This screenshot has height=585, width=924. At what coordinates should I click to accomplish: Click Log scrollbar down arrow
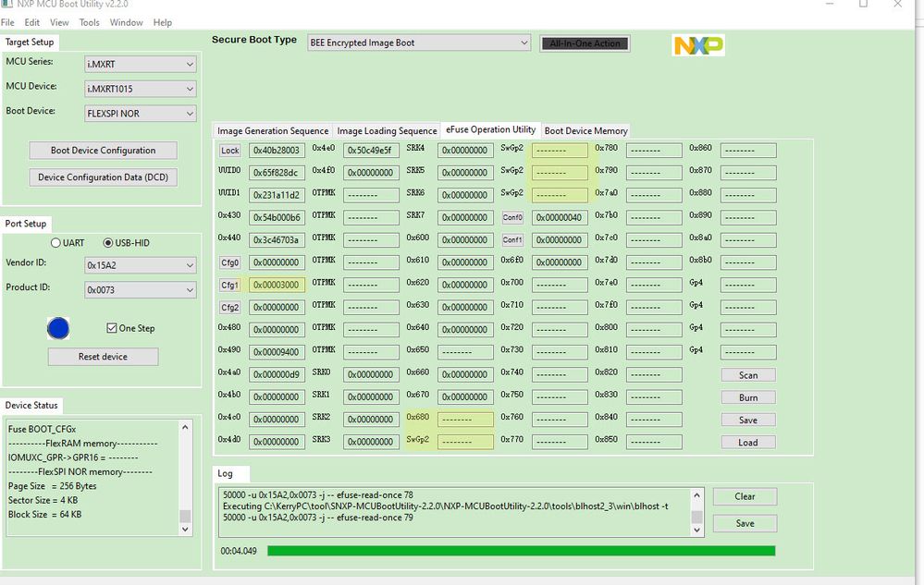tap(697, 530)
